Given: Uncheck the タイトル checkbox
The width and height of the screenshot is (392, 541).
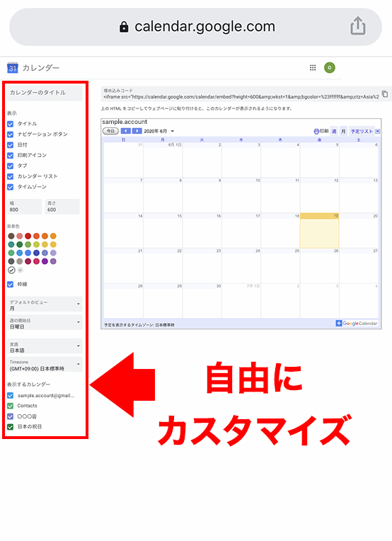Looking at the screenshot, I should pos(11,124).
